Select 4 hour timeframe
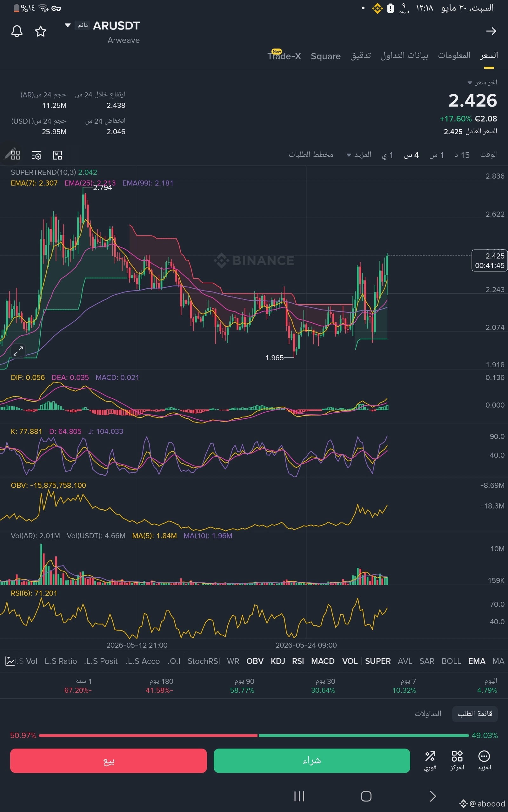 point(411,155)
